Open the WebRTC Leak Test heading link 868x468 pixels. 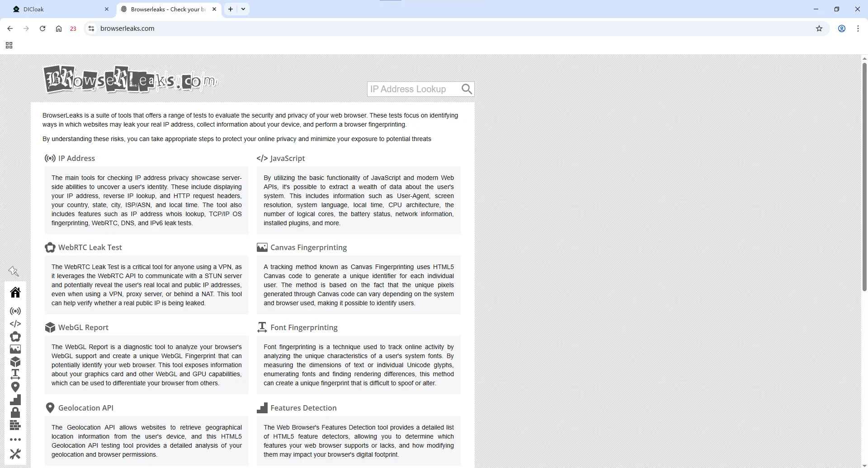[x=90, y=247]
